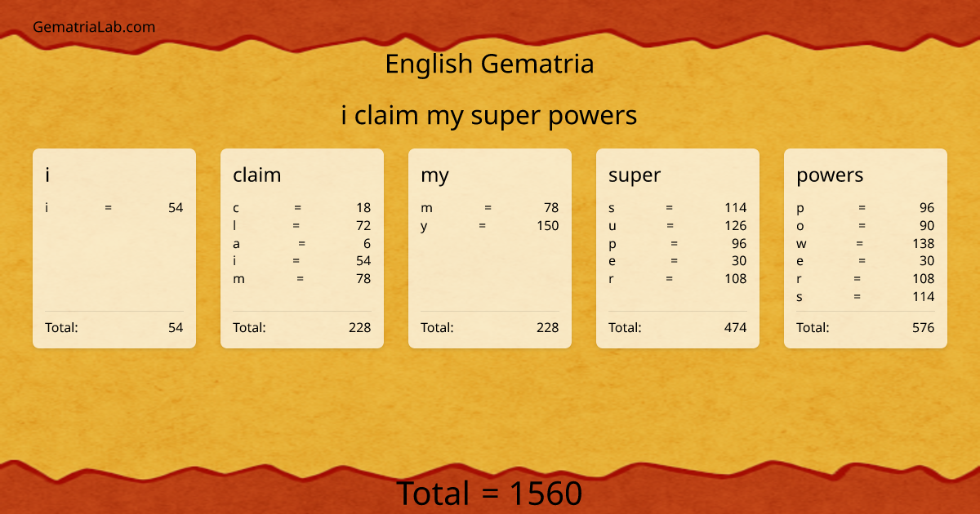Select the English Gematria heading
This screenshot has height=514, width=980.
point(489,64)
